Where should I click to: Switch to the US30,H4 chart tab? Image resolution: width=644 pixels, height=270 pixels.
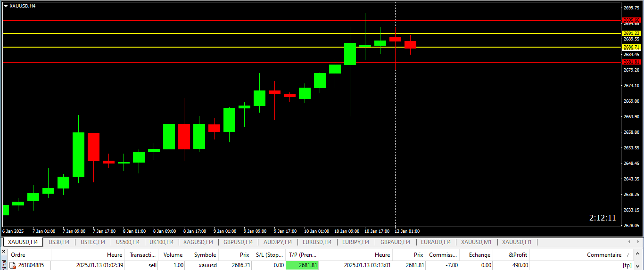tap(59, 242)
